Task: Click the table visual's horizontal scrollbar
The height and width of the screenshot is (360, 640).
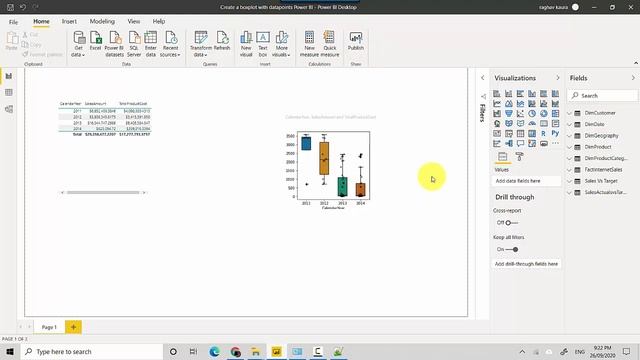Action: 103,192
